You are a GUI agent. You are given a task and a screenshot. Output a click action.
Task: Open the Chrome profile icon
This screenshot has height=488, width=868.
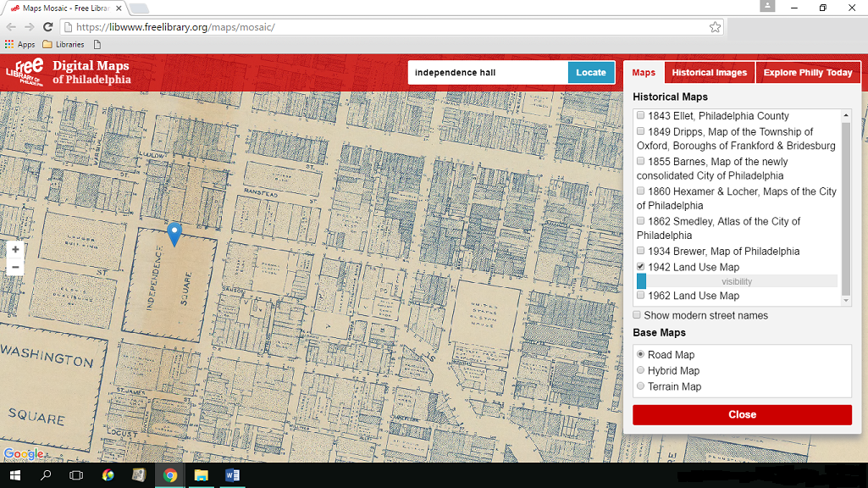point(767,6)
